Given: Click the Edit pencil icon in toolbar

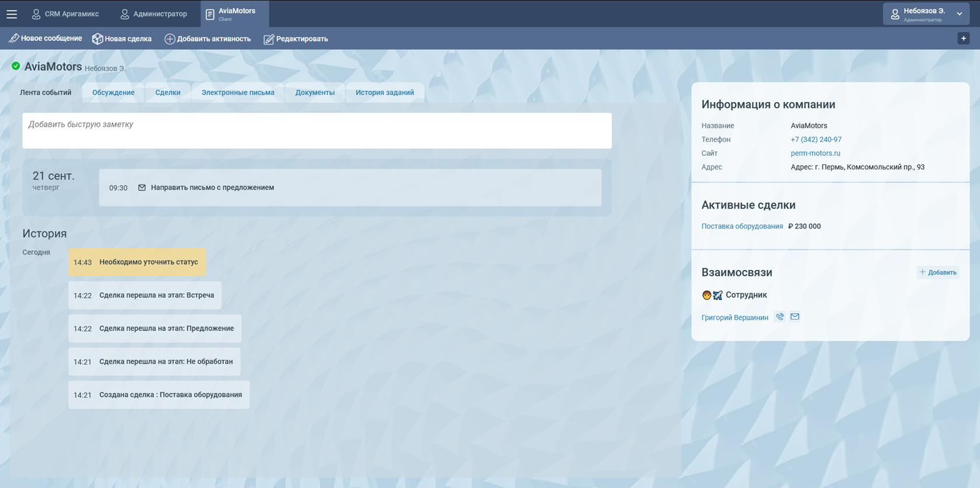Looking at the screenshot, I should pos(268,39).
